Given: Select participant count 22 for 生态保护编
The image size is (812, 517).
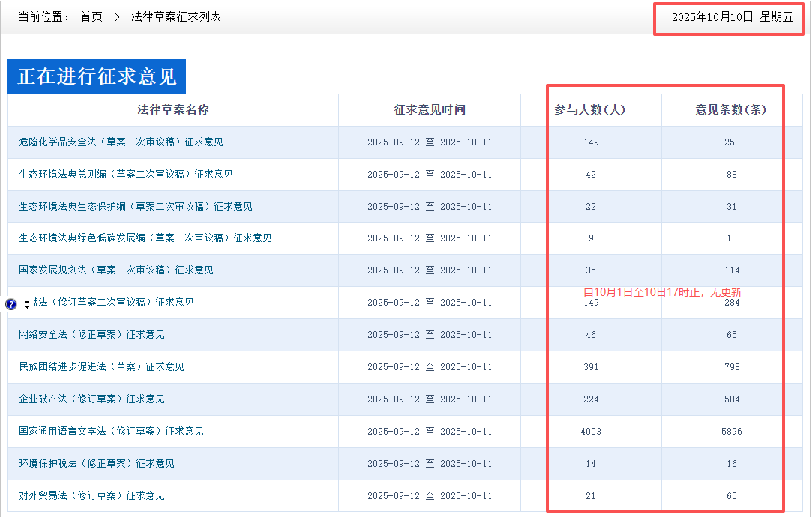Looking at the screenshot, I should 591,207.
